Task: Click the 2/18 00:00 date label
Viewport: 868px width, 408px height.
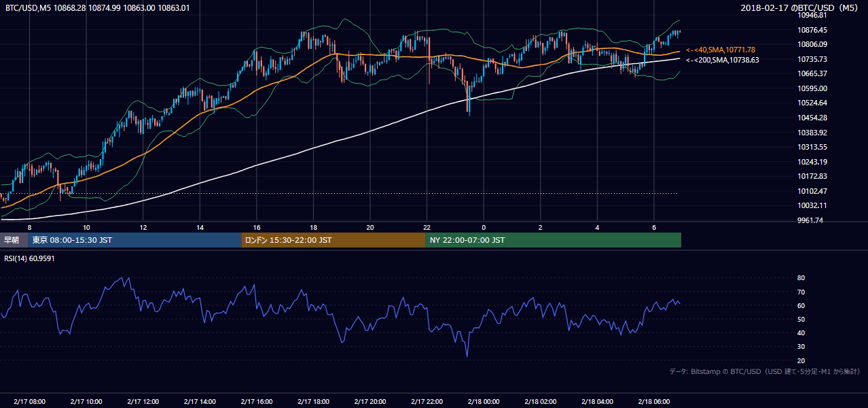Action: (484, 401)
